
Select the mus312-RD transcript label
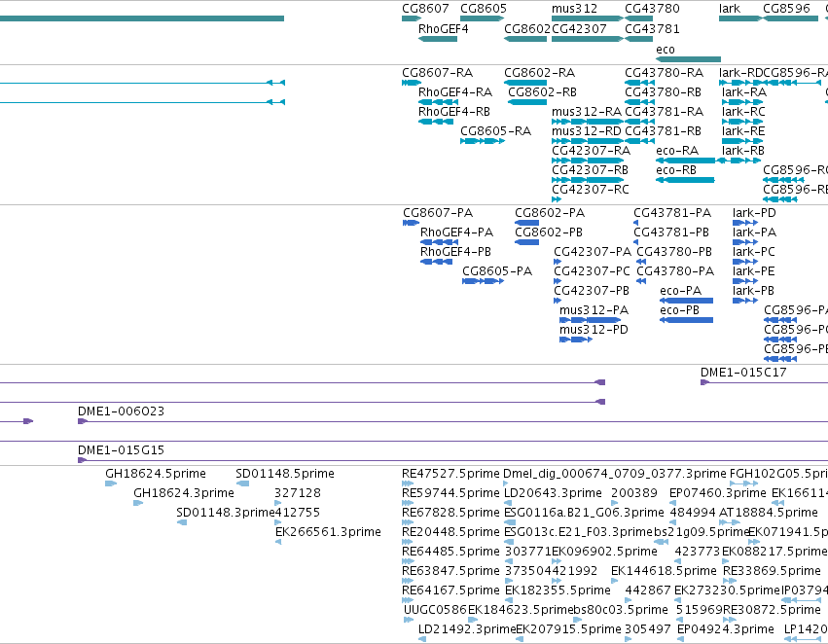click(587, 131)
